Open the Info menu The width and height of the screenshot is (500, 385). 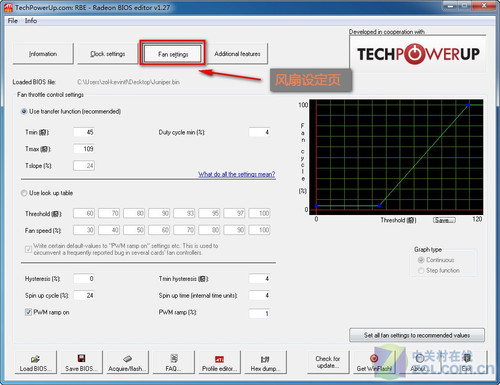tap(31, 21)
